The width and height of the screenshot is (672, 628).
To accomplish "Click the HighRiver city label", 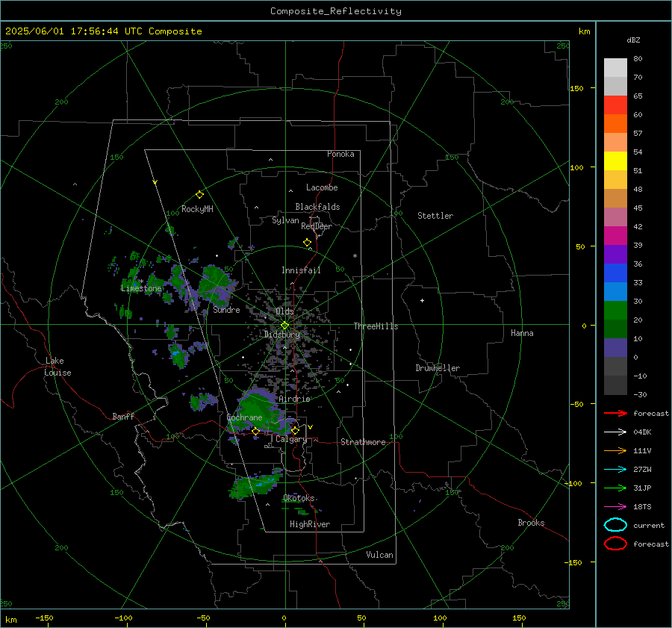I will [310, 525].
